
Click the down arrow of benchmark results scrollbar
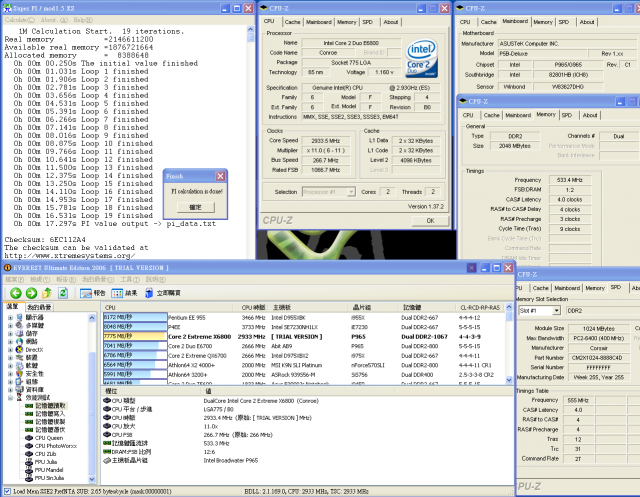coord(509,380)
